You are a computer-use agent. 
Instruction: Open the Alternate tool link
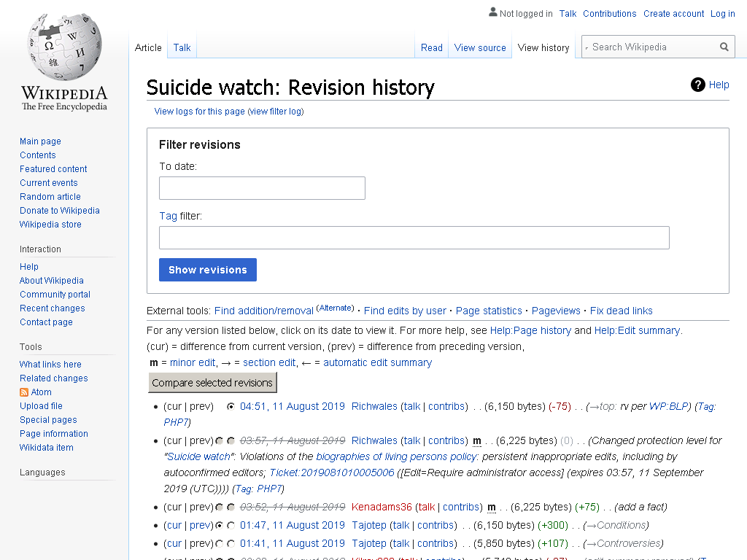coord(335,308)
